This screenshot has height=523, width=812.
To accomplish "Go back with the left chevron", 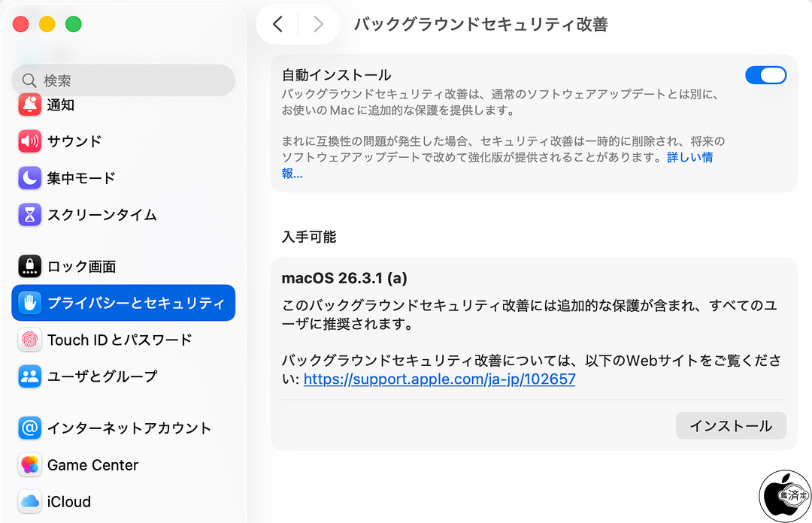I will 277,24.
